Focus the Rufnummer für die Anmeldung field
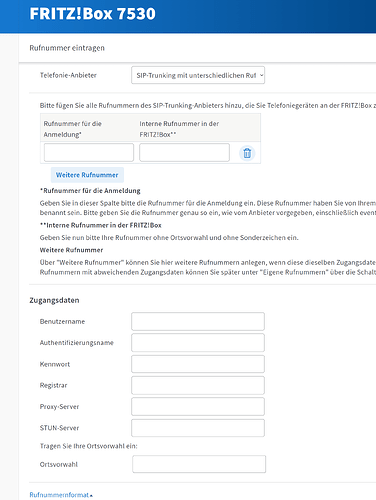The width and height of the screenshot is (376, 500). 89,152
